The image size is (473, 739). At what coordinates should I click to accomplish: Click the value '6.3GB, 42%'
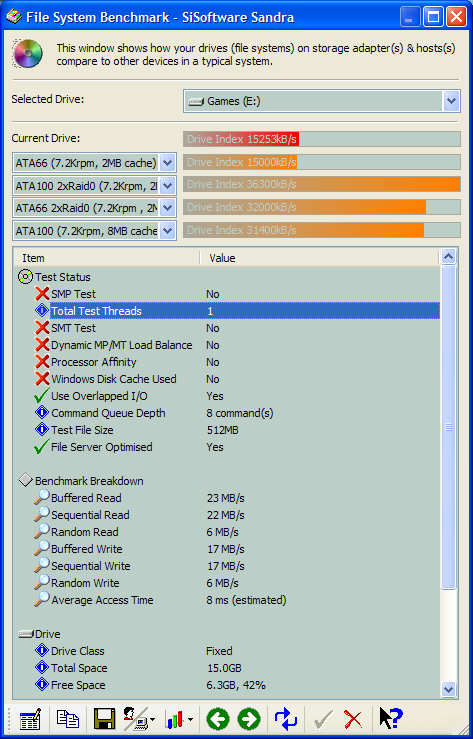tap(236, 685)
